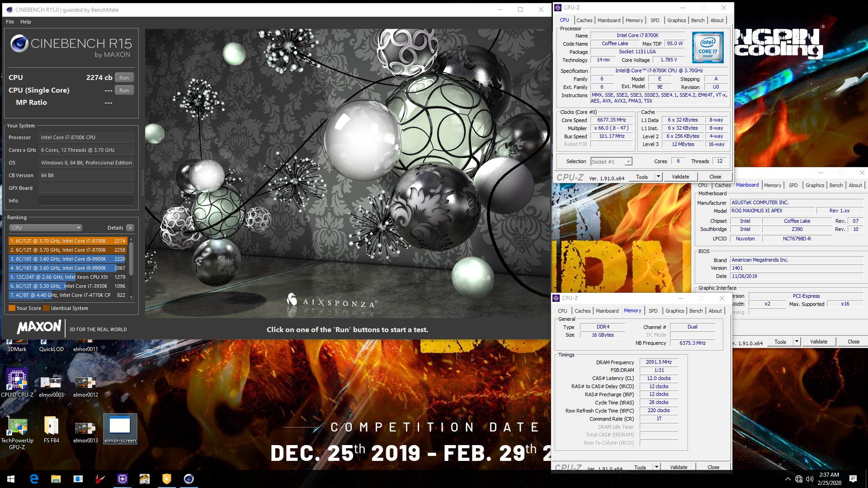This screenshot has width=868, height=488.
Task: Launch TechPowerUp GPU-Z shortcut
Action: 17,433
